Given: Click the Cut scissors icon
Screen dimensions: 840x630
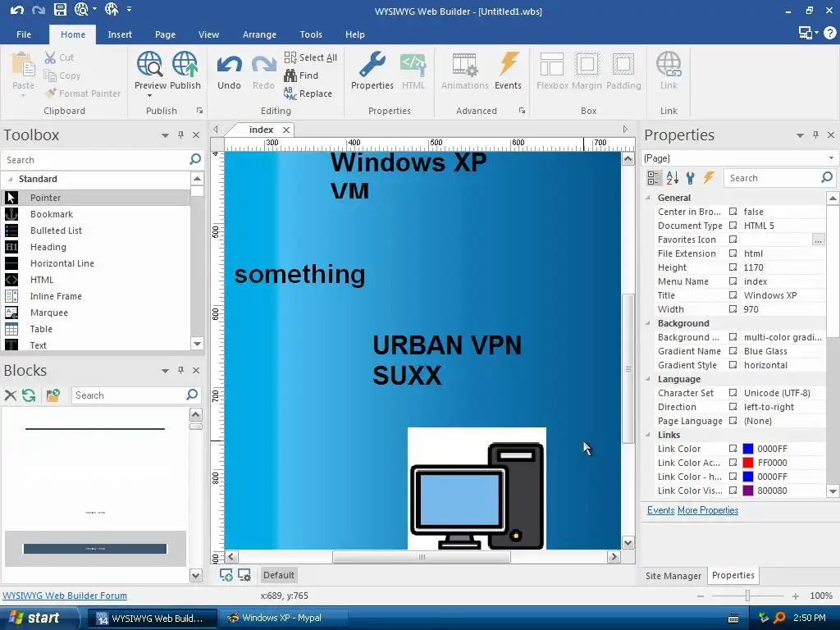Looking at the screenshot, I should (50, 57).
